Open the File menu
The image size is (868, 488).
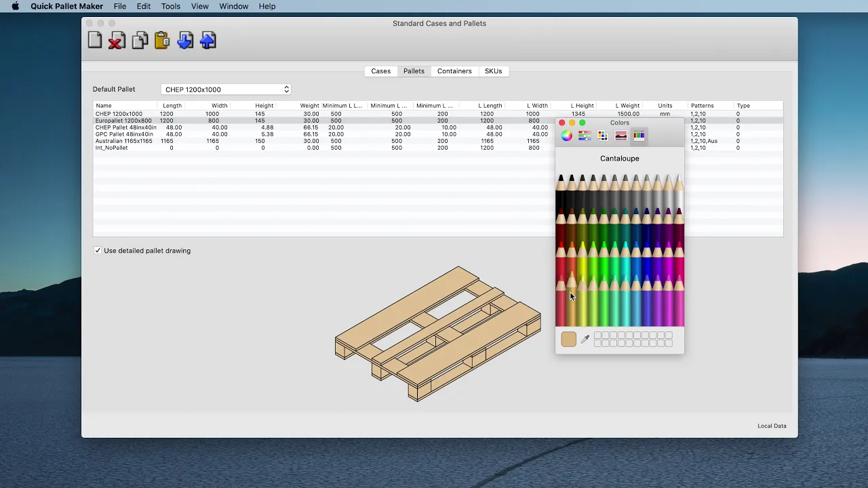pyautogui.click(x=120, y=6)
